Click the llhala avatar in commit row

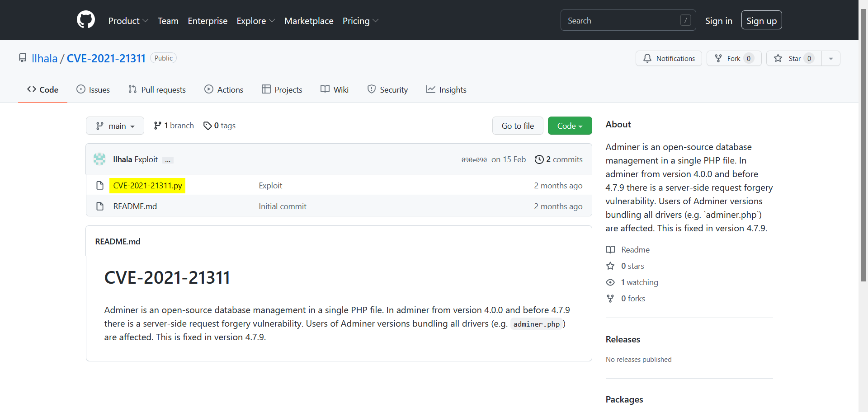click(x=99, y=159)
